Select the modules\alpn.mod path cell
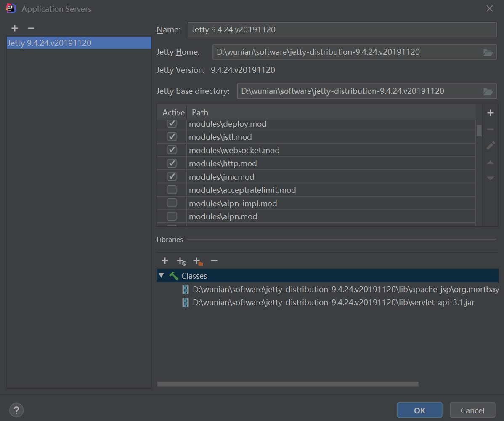Viewport: 504px width, 421px height. tap(331, 216)
